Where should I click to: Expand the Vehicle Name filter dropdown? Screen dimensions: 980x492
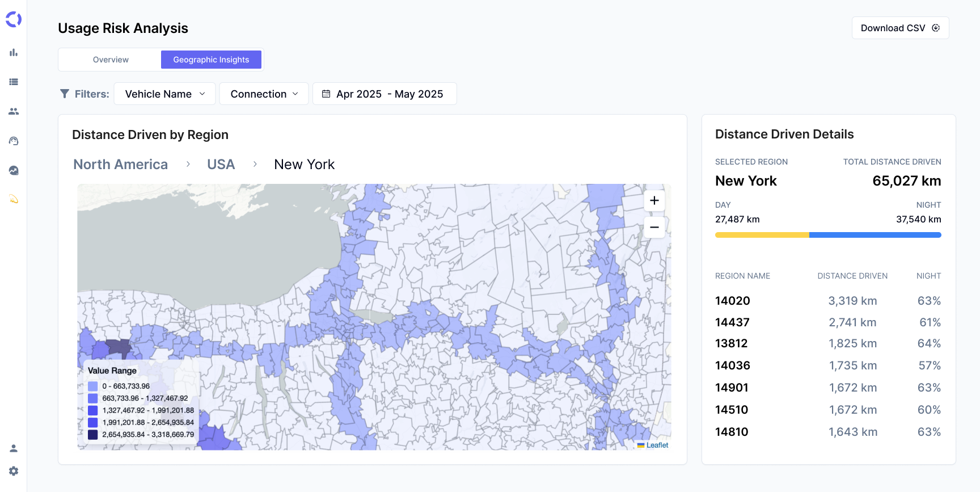tap(164, 94)
